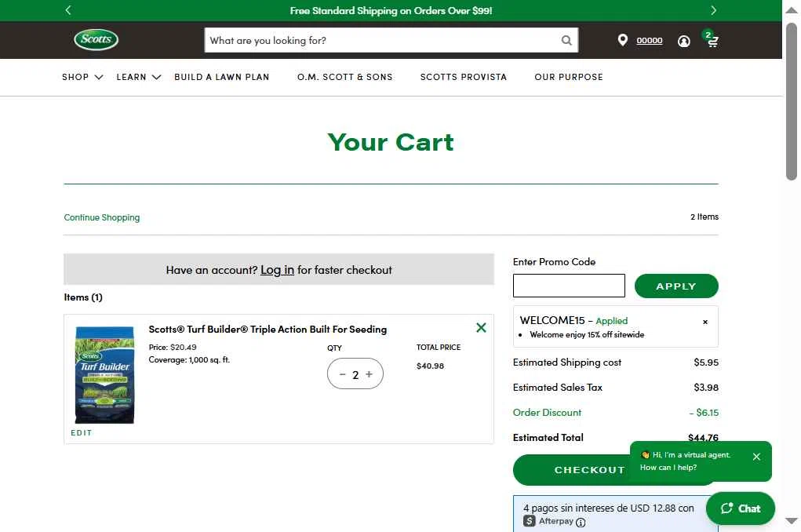Viewport: 801px width, 532px height.
Task: Increase quantity with the plus button
Action: tap(369, 374)
